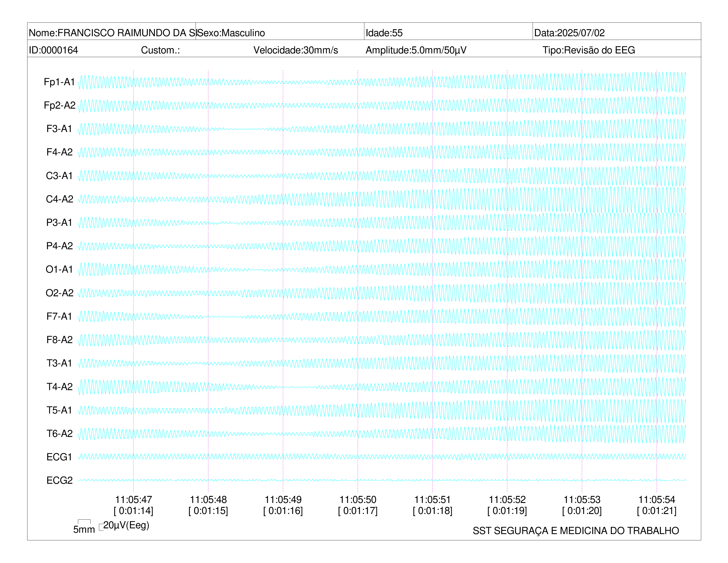The width and height of the screenshot is (728, 563).
Task: Click the T4-A2 channel label
Action: [59, 387]
